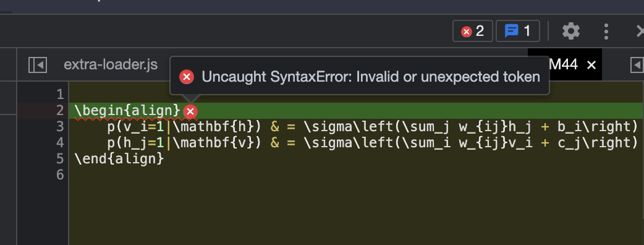Open the three-dot customize DevTools menu
Screen dimensions: 644x245
point(606,31)
